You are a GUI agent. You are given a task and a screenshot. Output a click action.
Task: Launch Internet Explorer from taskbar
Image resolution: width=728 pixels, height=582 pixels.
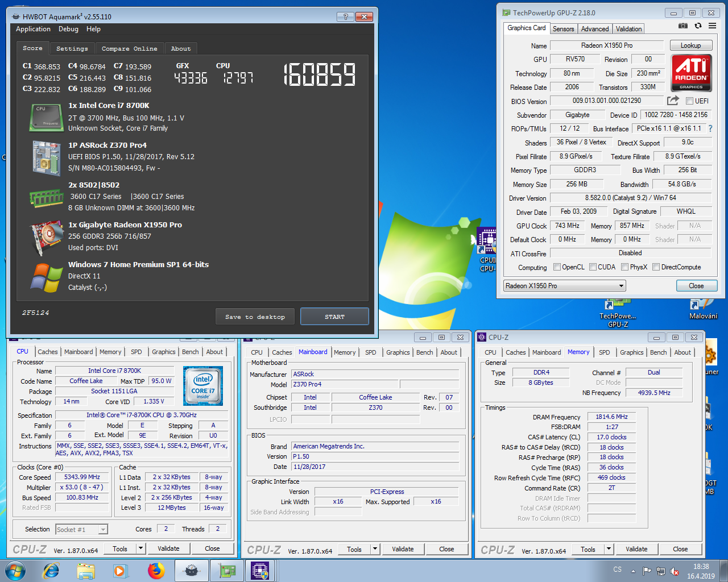(51, 571)
